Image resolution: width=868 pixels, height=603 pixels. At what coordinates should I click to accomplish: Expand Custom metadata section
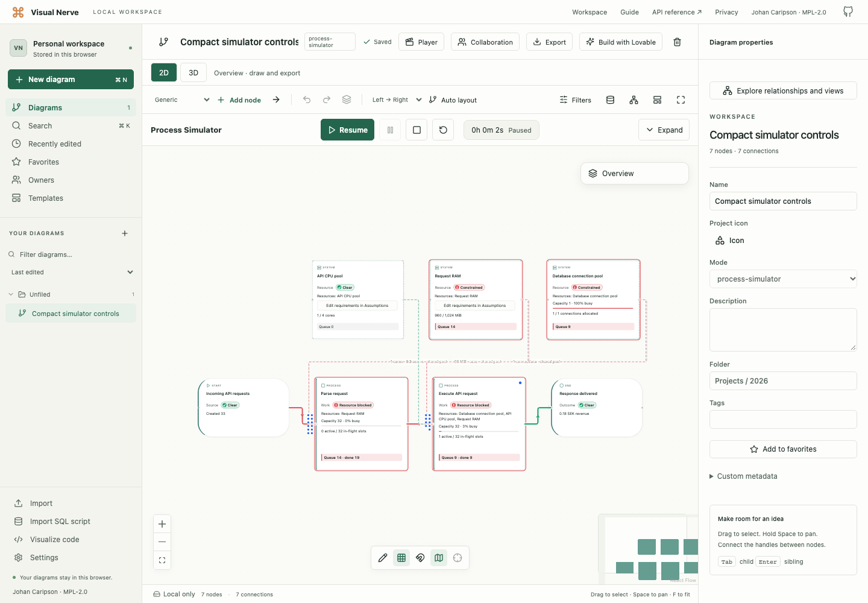[743, 476]
